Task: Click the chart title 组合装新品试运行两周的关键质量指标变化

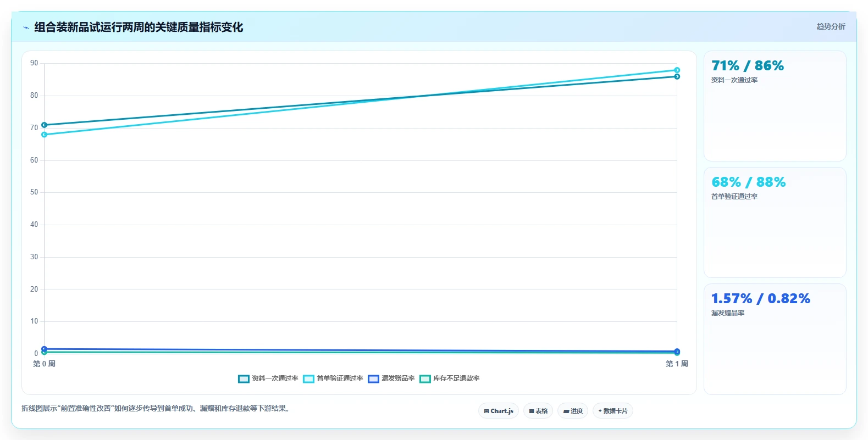Action: [139, 27]
